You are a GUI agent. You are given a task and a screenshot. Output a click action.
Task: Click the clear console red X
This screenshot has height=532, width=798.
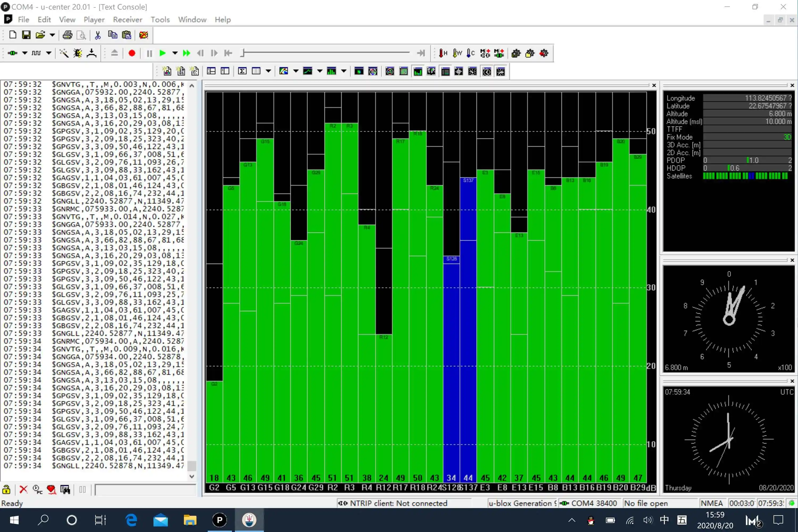pos(23,489)
